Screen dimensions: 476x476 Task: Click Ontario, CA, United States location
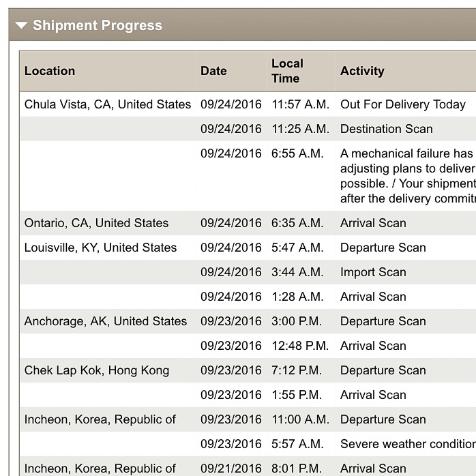tap(96, 223)
